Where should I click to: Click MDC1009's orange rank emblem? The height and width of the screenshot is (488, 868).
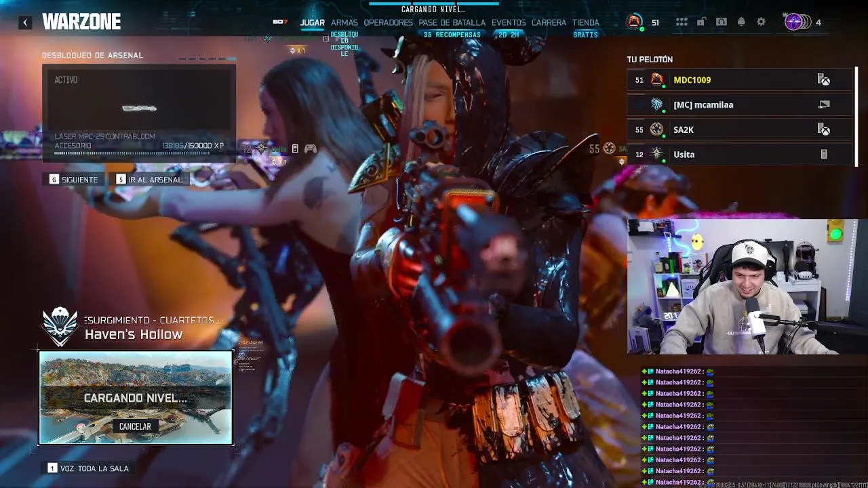point(656,80)
